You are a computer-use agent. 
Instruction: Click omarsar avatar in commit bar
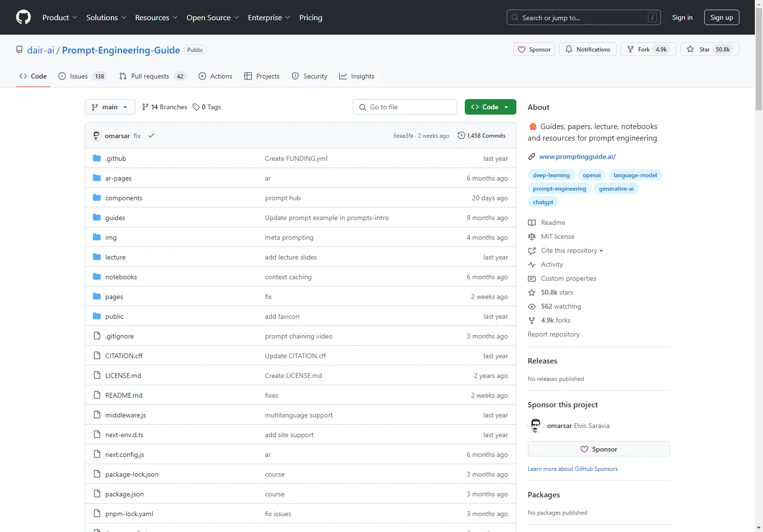click(96, 136)
